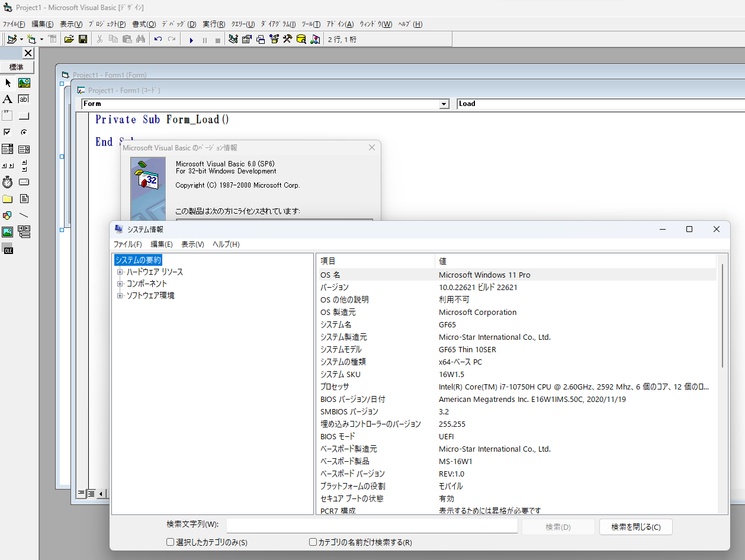Click the 値 column header

(x=576, y=261)
